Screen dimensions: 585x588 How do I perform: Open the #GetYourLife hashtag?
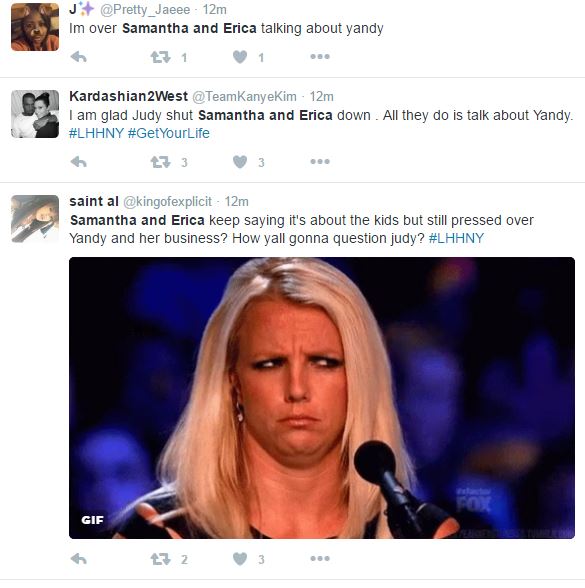pyautogui.click(x=169, y=133)
